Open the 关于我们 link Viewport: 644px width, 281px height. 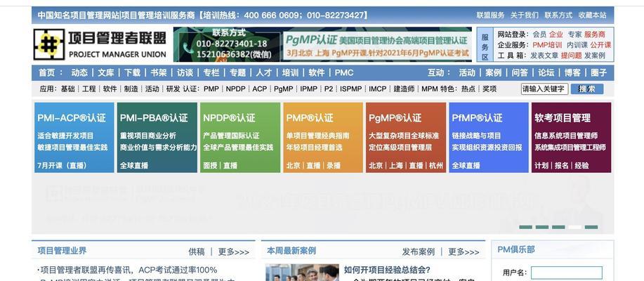(x=525, y=15)
